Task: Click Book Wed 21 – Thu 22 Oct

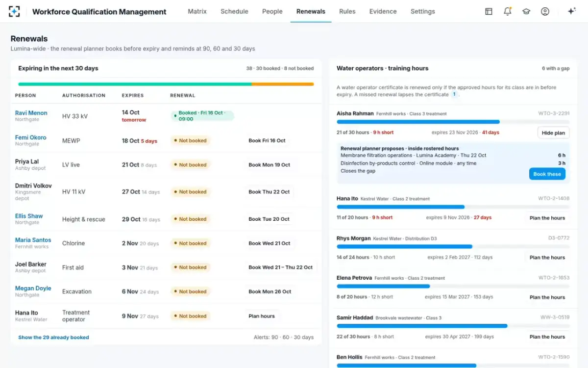Action: (x=281, y=267)
